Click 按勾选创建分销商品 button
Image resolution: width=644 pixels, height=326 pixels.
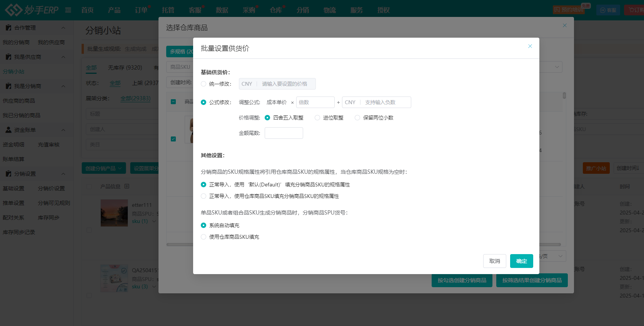pos(462,280)
